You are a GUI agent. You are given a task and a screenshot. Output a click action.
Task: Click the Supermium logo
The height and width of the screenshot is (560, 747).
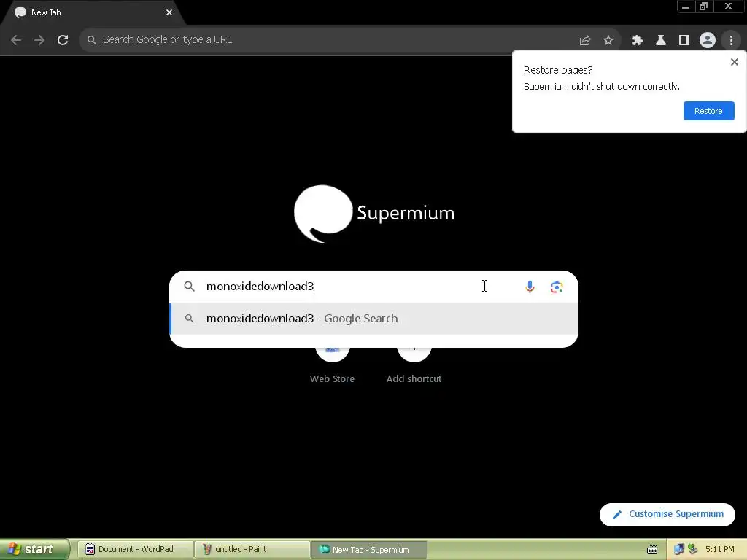tap(374, 214)
